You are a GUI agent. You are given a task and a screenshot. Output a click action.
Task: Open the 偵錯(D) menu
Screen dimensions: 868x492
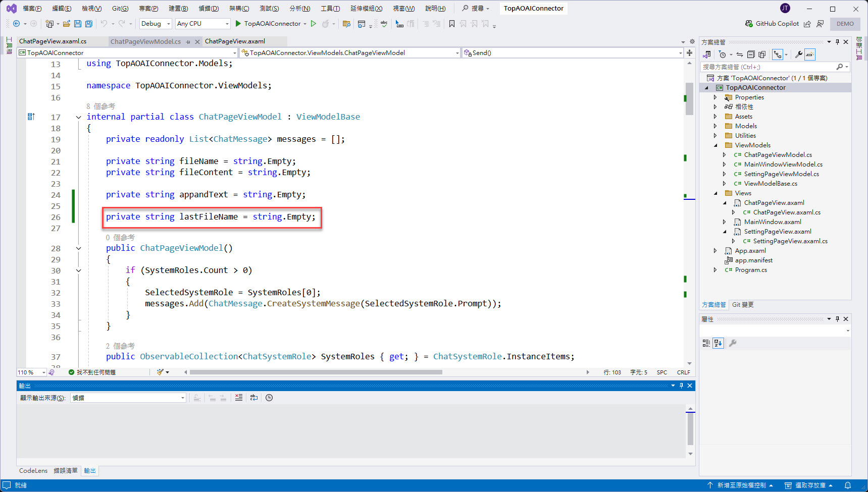(209, 9)
